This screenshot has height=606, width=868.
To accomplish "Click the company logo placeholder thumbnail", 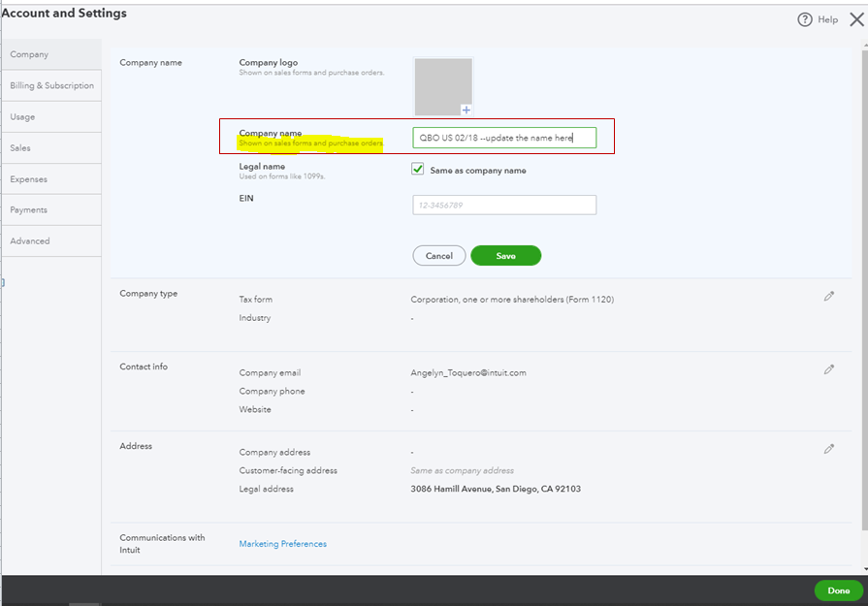I will point(443,86).
